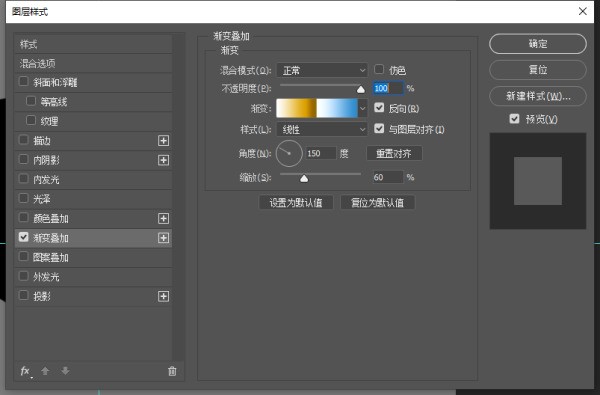Click the 不透明度 value field showing 100
The image size is (600, 395).
pos(388,88)
